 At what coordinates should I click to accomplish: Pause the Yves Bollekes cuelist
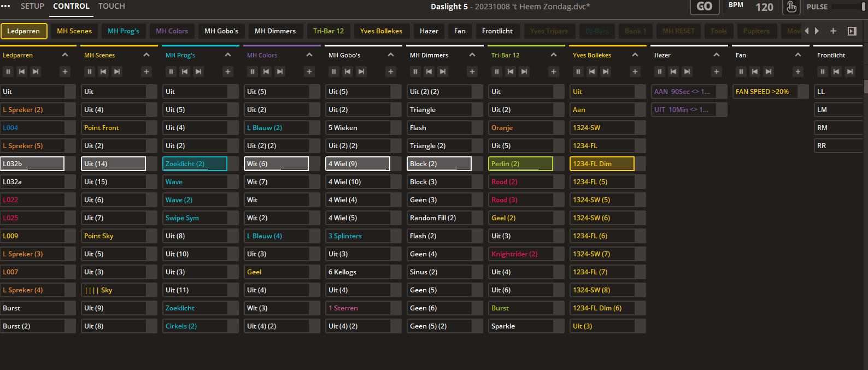pyautogui.click(x=578, y=72)
